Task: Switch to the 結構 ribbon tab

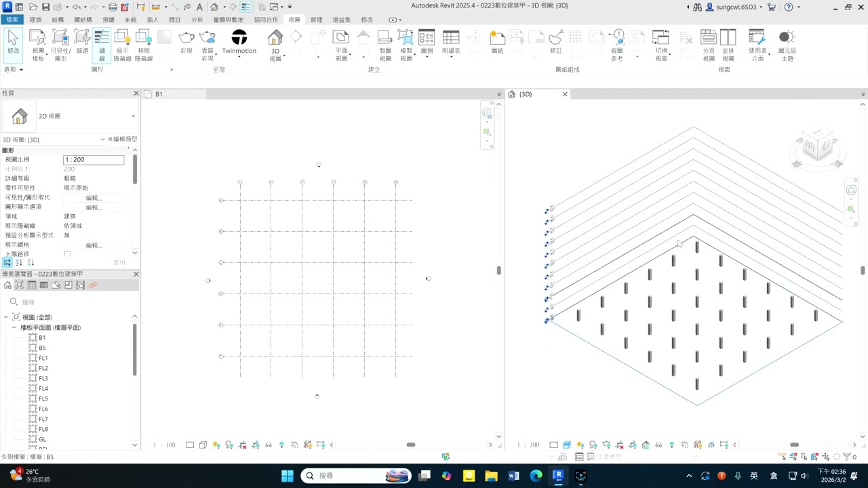Action: (x=58, y=20)
